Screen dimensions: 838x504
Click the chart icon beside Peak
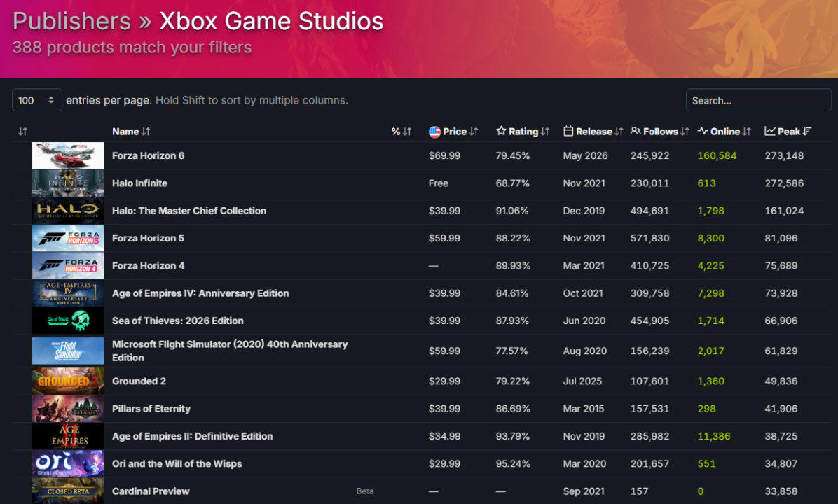pos(769,131)
